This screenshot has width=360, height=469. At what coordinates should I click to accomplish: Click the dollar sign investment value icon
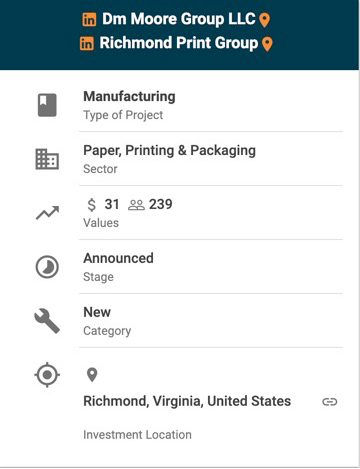(x=91, y=205)
